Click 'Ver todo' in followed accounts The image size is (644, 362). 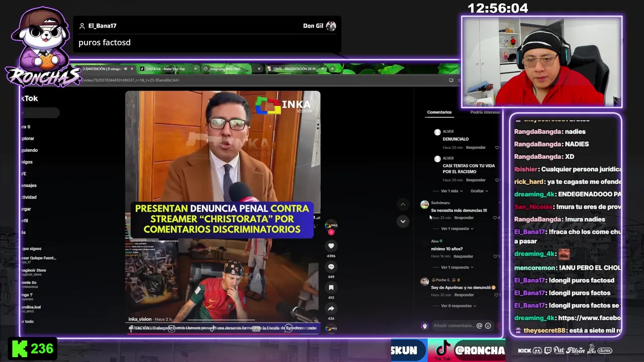[x=28, y=321]
